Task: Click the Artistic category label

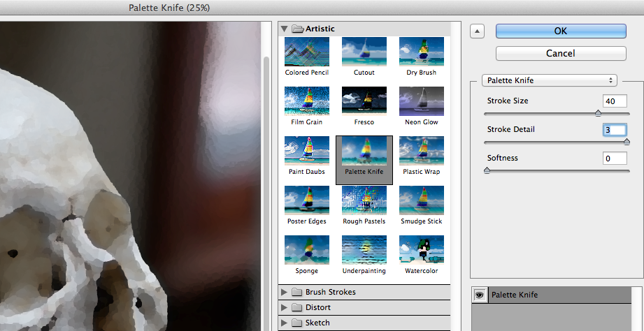Action: point(320,29)
